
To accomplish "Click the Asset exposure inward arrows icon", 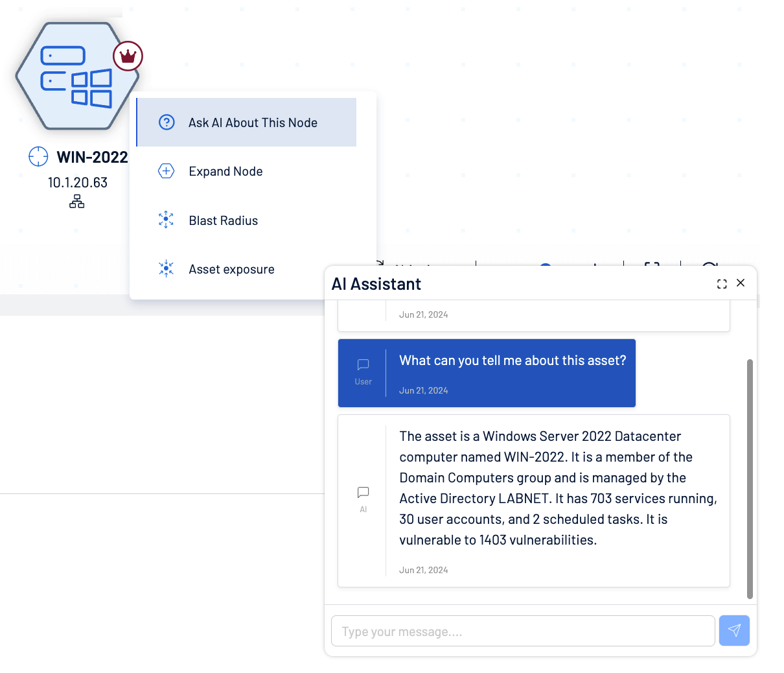I will 167,268.
